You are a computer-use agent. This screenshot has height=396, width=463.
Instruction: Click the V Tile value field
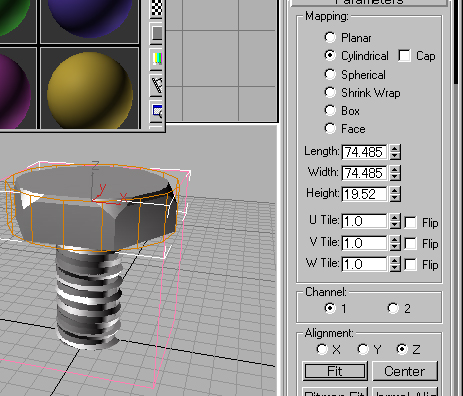(365, 243)
